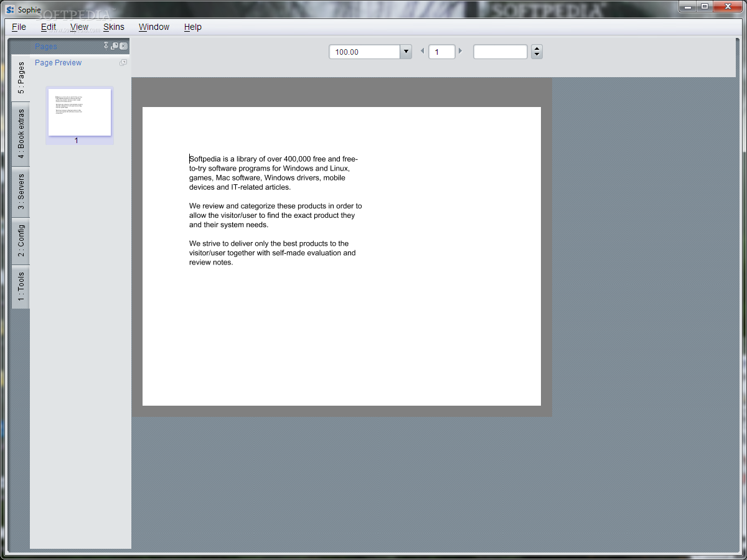
Task: Click the paragraph starting 'We review and categorize'
Action: pyautogui.click(x=275, y=215)
